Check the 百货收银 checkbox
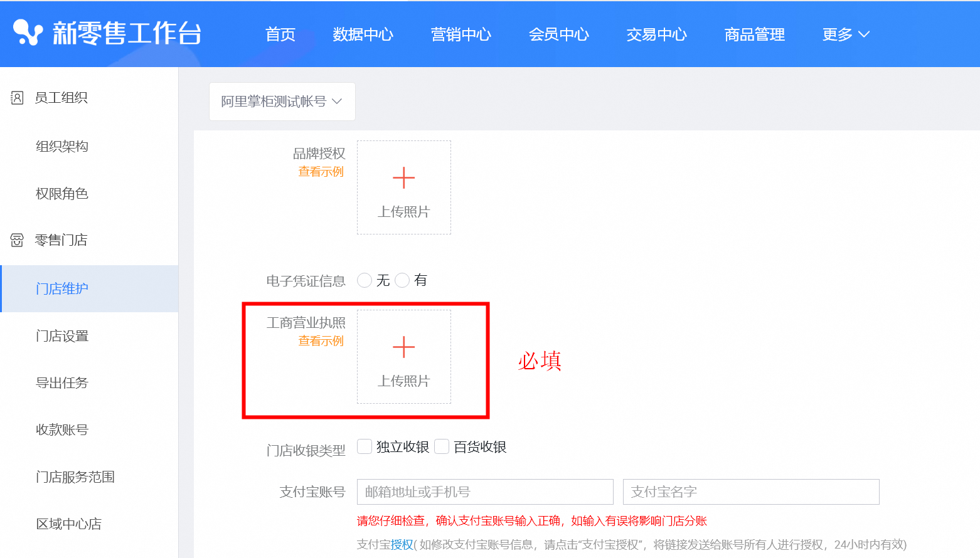 [x=442, y=446]
